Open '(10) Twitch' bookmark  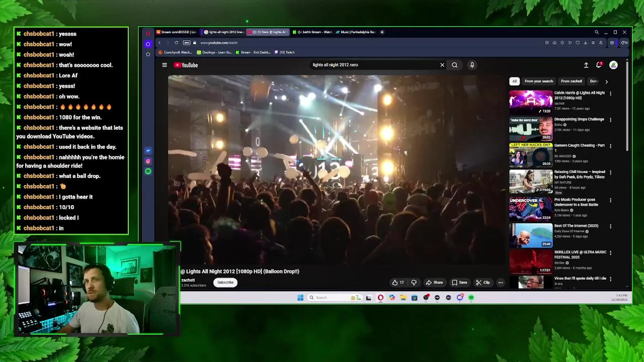click(285, 52)
